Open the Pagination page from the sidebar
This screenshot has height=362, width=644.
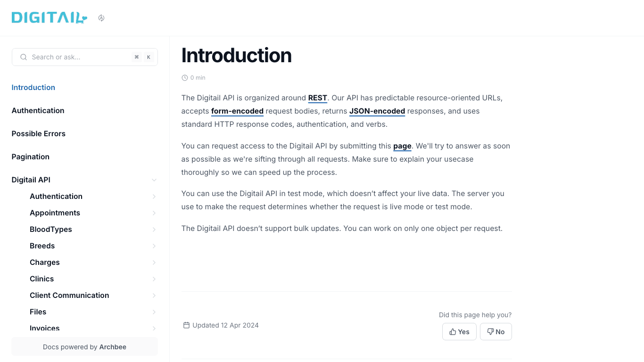[x=30, y=156]
